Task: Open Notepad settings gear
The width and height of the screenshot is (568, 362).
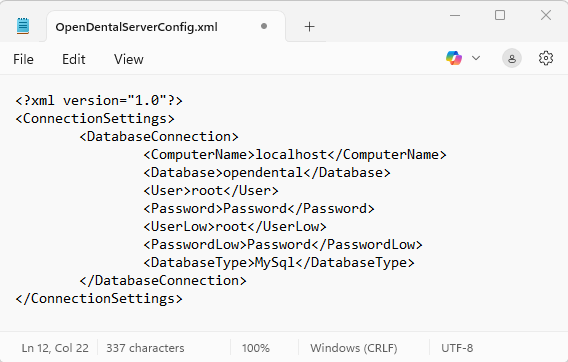Action: [546, 58]
